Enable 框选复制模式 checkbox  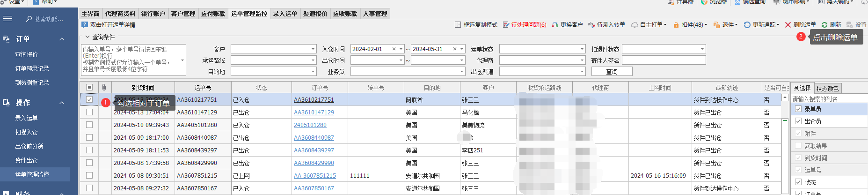pos(458,25)
